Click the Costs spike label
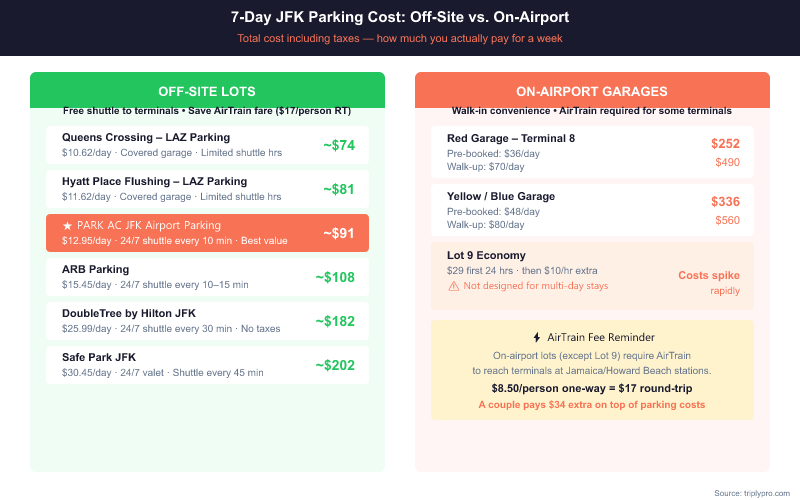The image size is (800, 500). (x=709, y=275)
